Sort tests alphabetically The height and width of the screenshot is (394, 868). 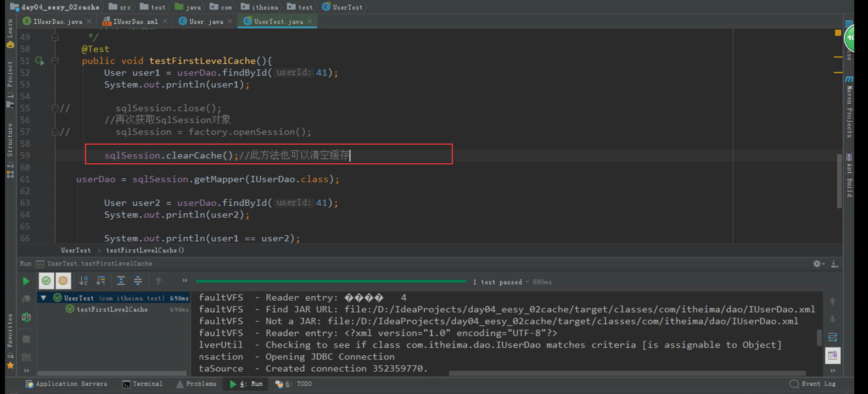pyautogui.click(x=84, y=281)
